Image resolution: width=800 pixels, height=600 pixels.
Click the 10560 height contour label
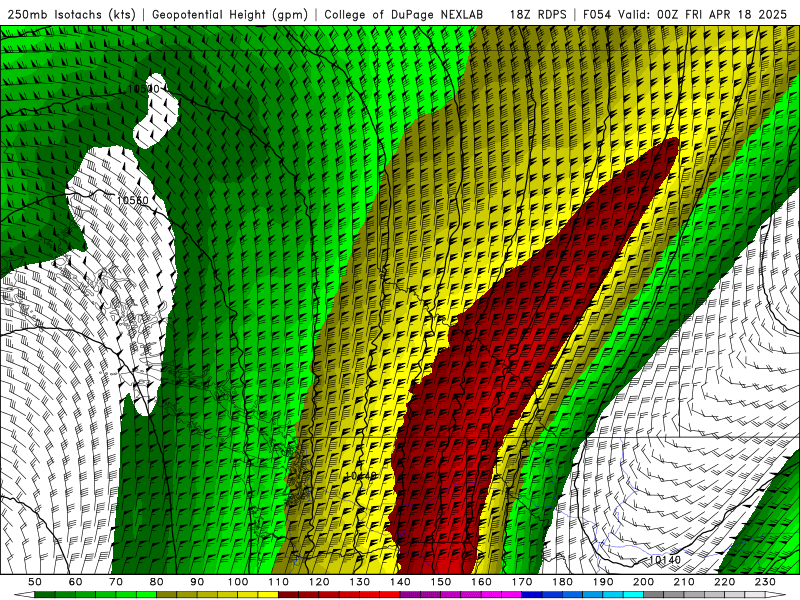(132, 201)
